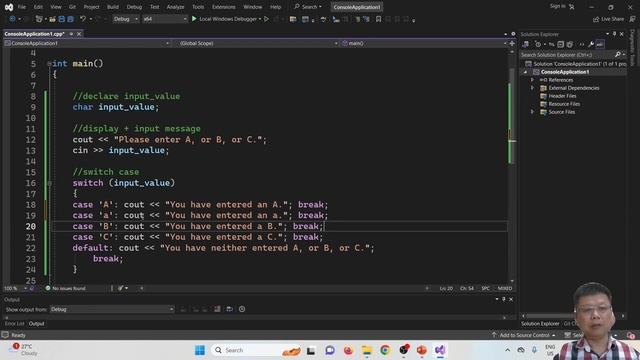
Task: Click the Save file toolbar icon
Action: (x=62, y=19)
